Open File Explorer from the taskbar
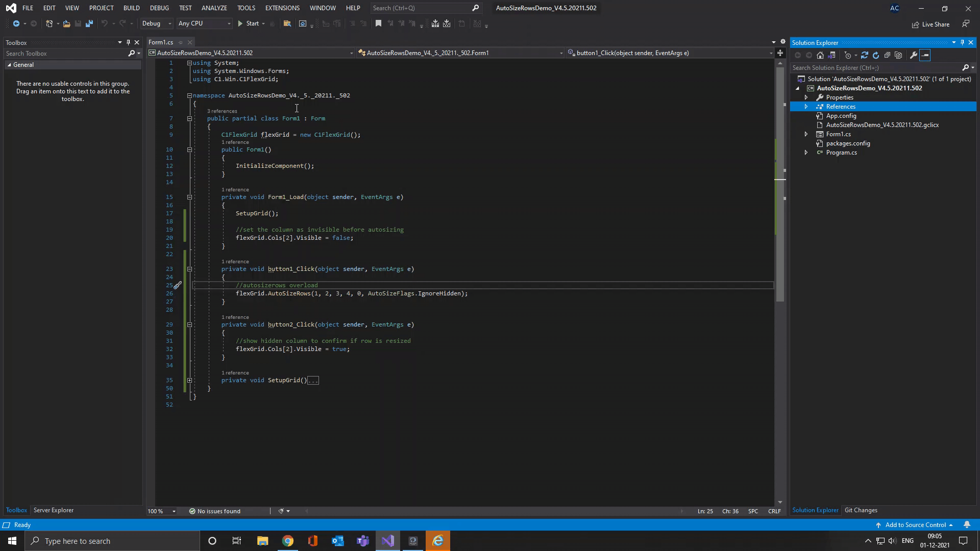 tap(263, 541)
